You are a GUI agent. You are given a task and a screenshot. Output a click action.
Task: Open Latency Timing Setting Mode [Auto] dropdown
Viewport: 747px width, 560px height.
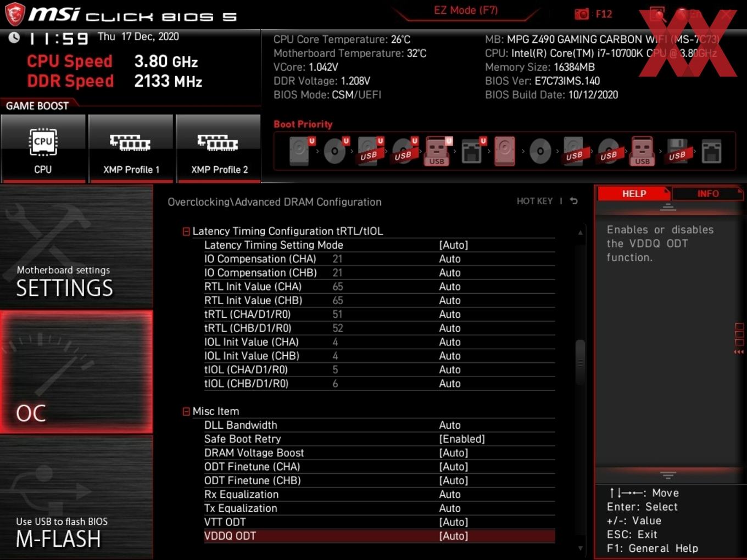[453, 245]
